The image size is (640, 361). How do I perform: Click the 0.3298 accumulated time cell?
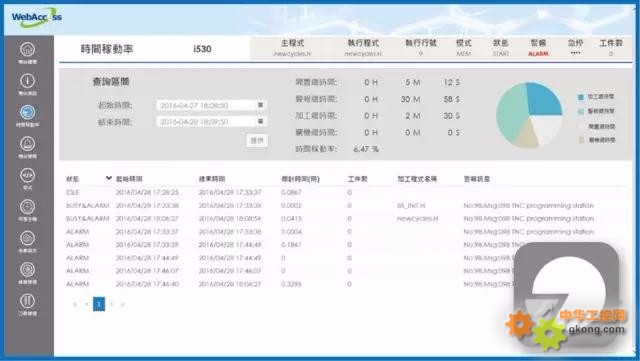click(x=291, y=284)
